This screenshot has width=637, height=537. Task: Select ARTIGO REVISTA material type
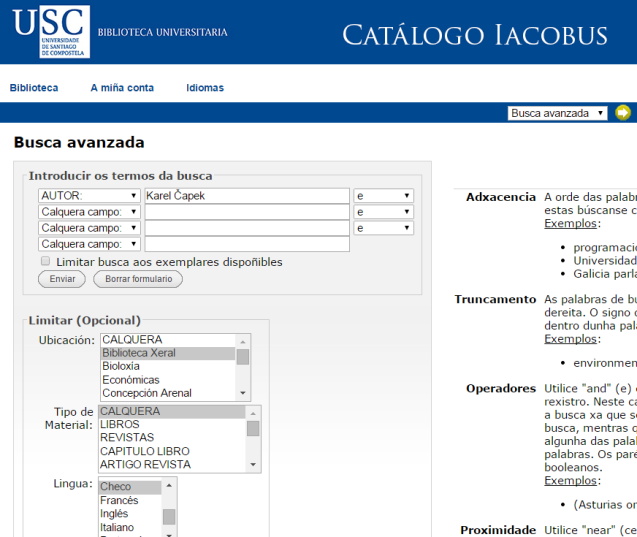tap(172, 465)
